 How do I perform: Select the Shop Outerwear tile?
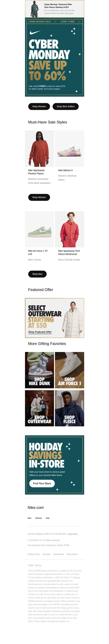coord(39,408)
